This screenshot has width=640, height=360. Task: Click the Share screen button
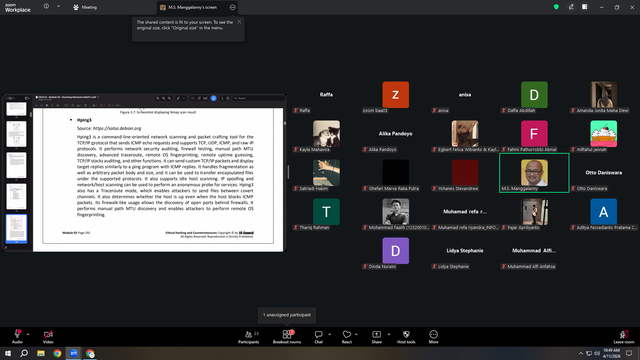click(x=376, y=337)
